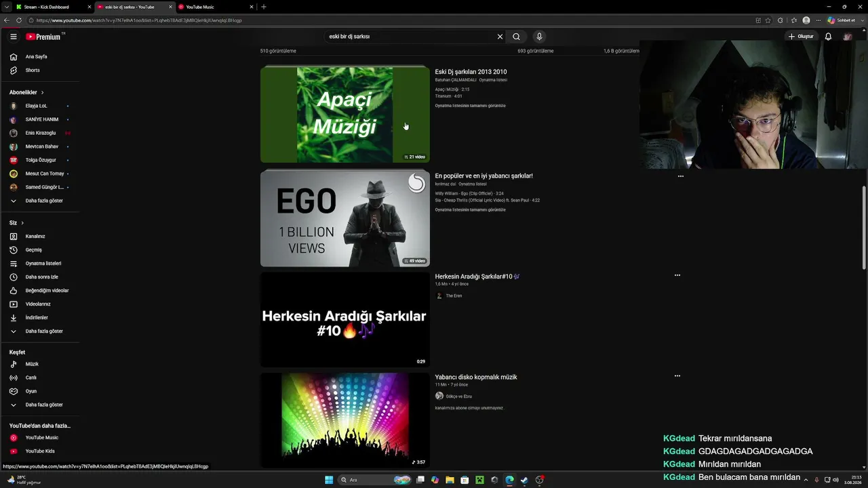Go to YouTube Premium home logo

pos(43,37)
